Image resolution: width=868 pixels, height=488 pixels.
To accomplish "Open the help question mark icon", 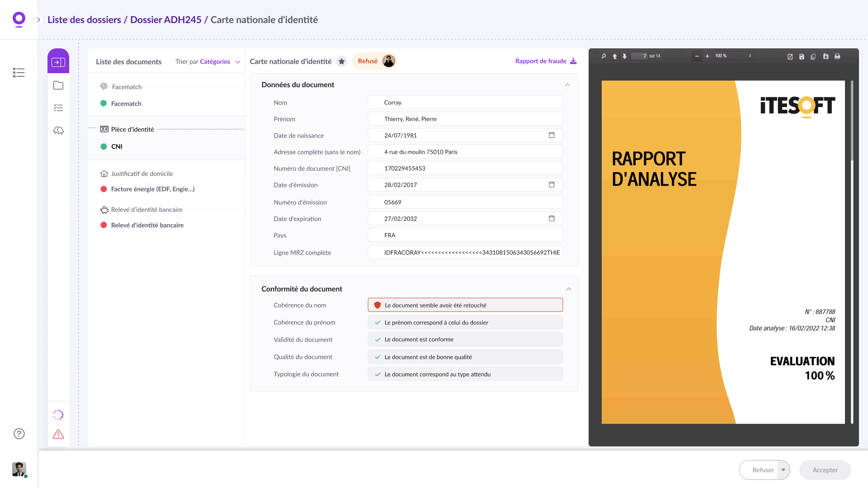I will 19,434.
